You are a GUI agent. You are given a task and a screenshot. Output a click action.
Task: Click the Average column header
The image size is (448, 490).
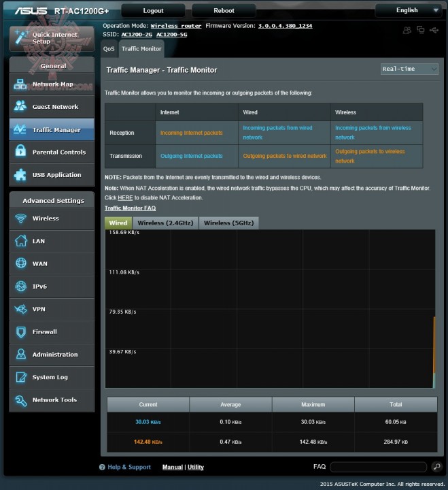(230, 404)
